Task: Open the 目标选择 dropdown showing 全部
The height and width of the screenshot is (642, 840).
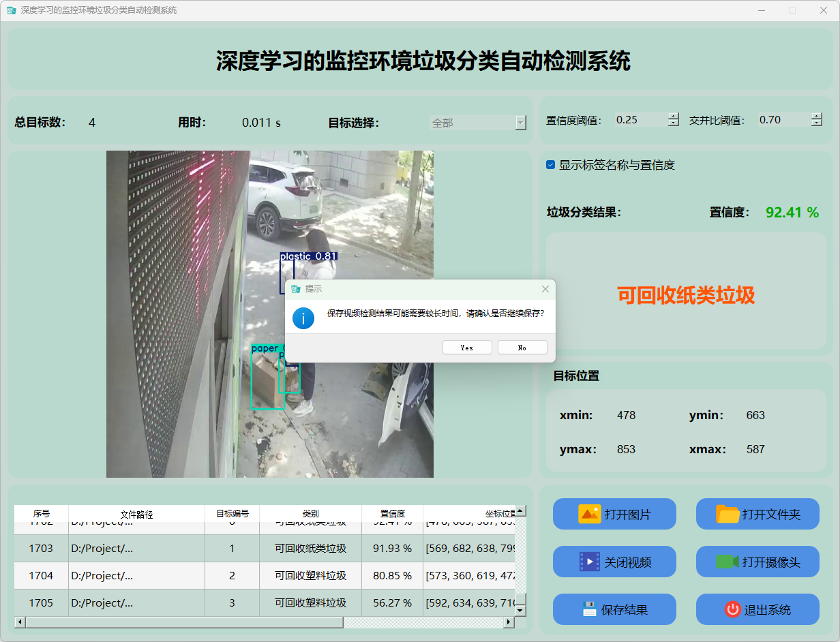Action: [x=520, y=123]
